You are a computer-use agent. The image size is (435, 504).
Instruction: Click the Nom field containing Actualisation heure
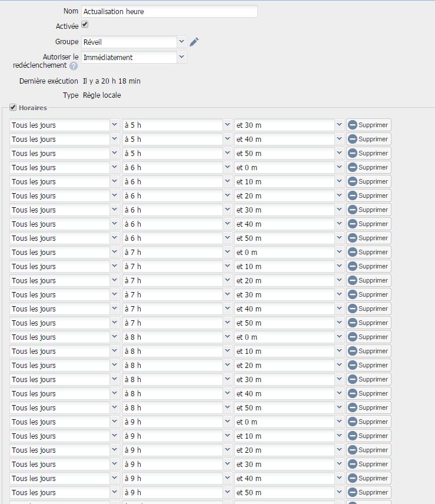(169, 11)
